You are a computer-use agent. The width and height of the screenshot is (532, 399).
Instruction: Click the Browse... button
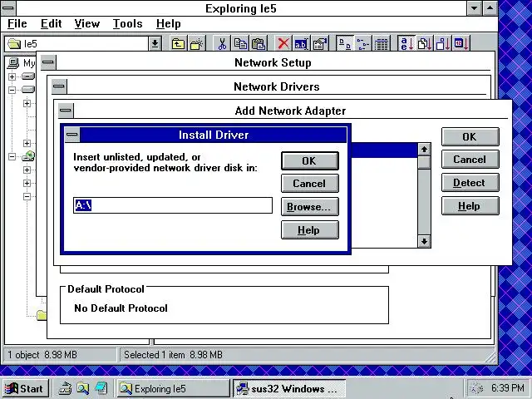(x=310, y=207)
